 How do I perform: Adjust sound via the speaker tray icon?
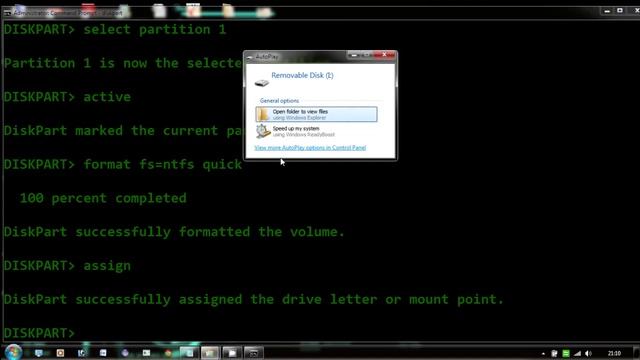point(588,353)
